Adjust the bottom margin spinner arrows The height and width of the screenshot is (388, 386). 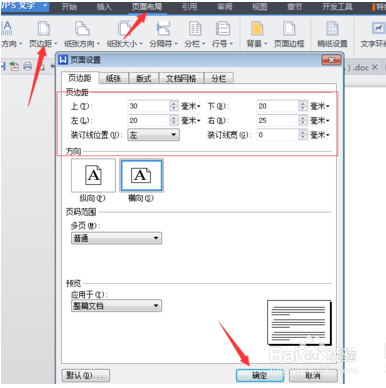click(x=303, y=106)
